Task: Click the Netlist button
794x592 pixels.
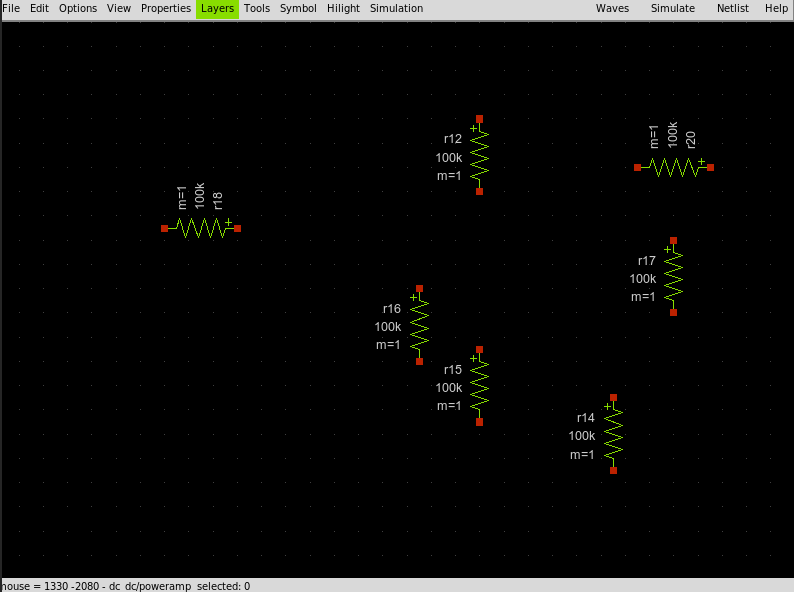Action: click(733, 8)
